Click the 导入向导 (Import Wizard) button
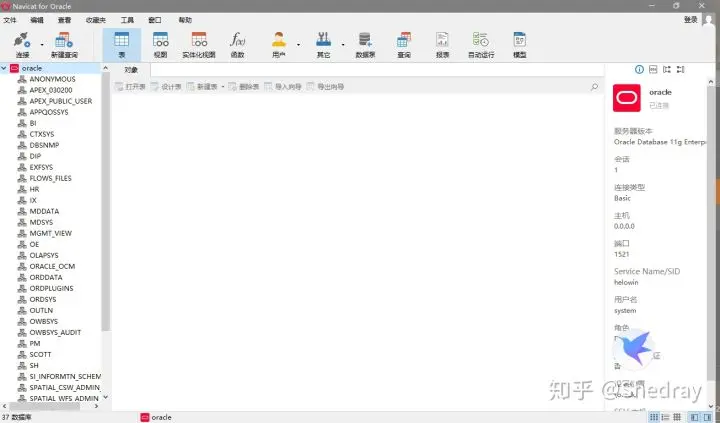The width and height of the screenshot is (720, 423). click(x=283, y=86)
